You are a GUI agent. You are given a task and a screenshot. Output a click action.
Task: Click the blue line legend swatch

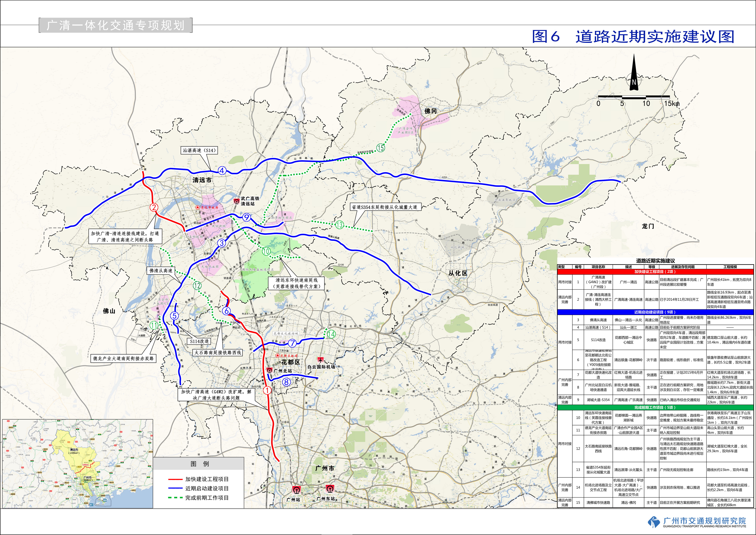pos(175,489)
